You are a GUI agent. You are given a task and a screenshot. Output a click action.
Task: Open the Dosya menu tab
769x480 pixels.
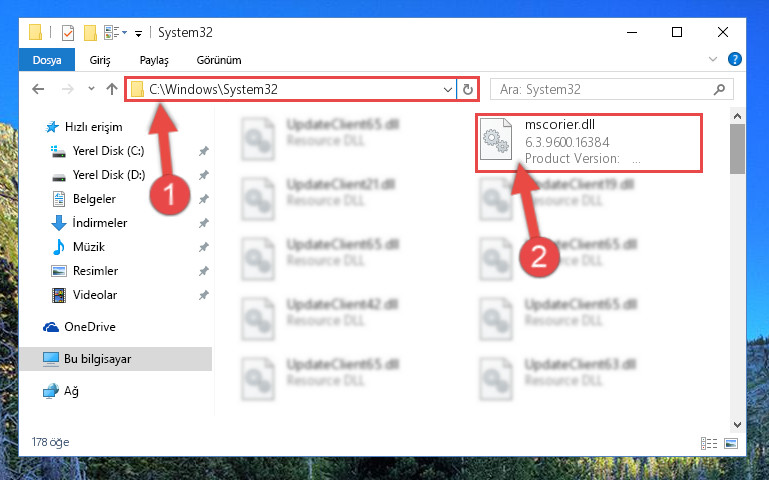pyautogui.click(x=47, y=60)
